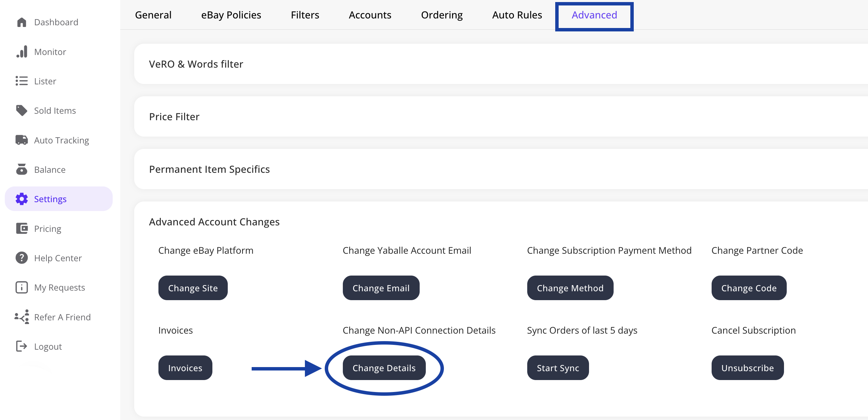Image resolution: width=868 pixels, height=420 pixels.
Task: Open the Auto Rules tab
Action: pos(517,15)
